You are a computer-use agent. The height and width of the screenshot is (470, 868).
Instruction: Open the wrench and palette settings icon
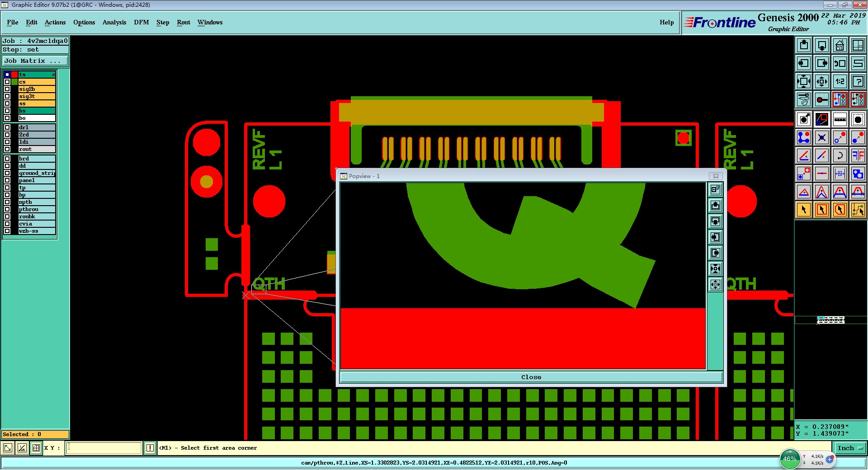coord(804,99)
